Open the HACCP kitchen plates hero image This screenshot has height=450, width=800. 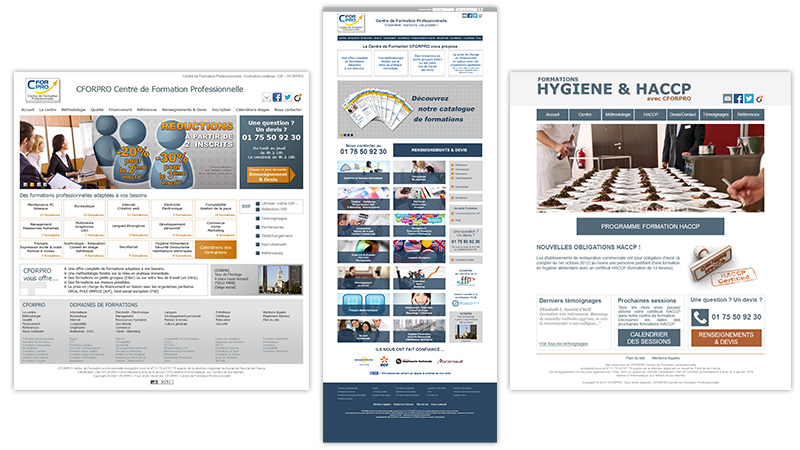tap(650, 168)
